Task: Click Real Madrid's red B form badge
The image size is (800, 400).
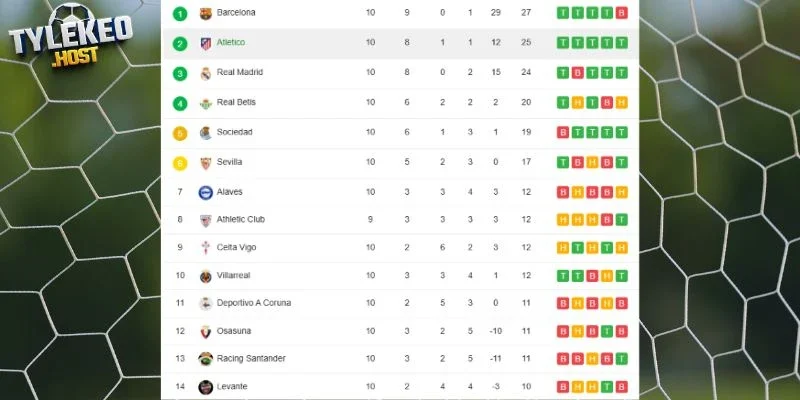Action: coord(577,72)
